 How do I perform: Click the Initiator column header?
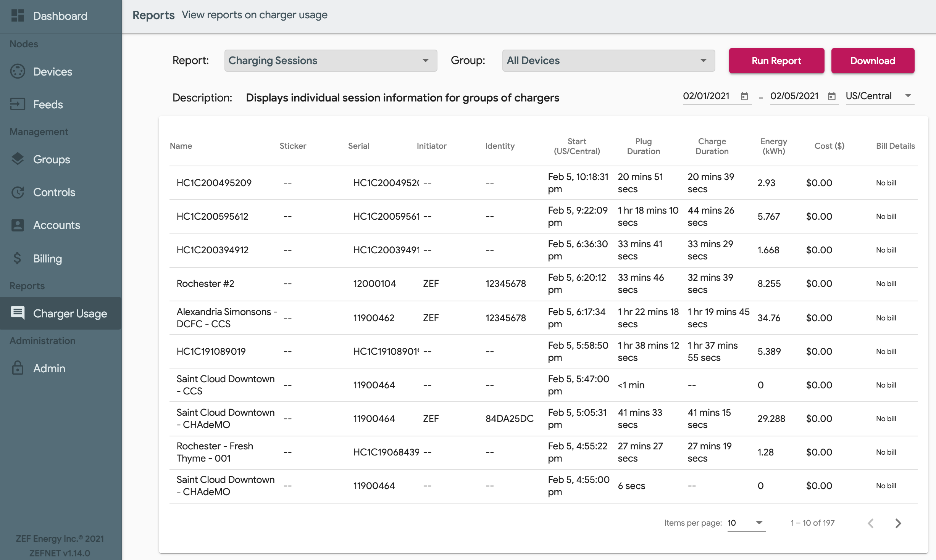[432, 146]
